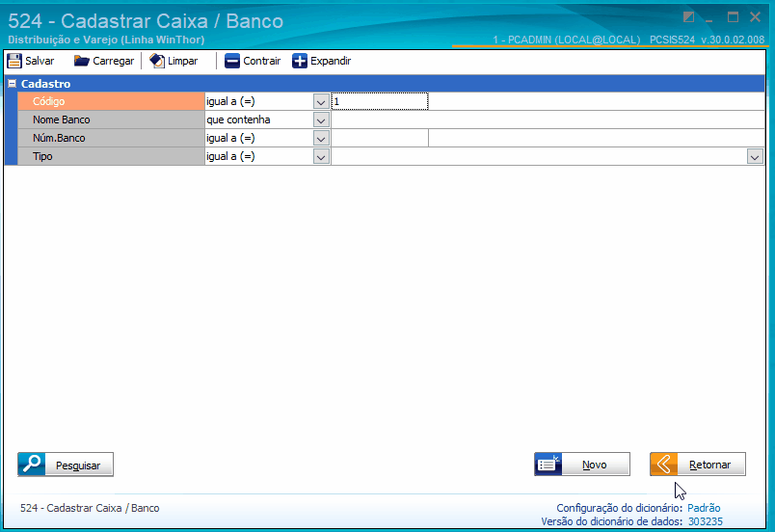Click the 'Padrão' dictionary configuration value

(x=704, y=508)
